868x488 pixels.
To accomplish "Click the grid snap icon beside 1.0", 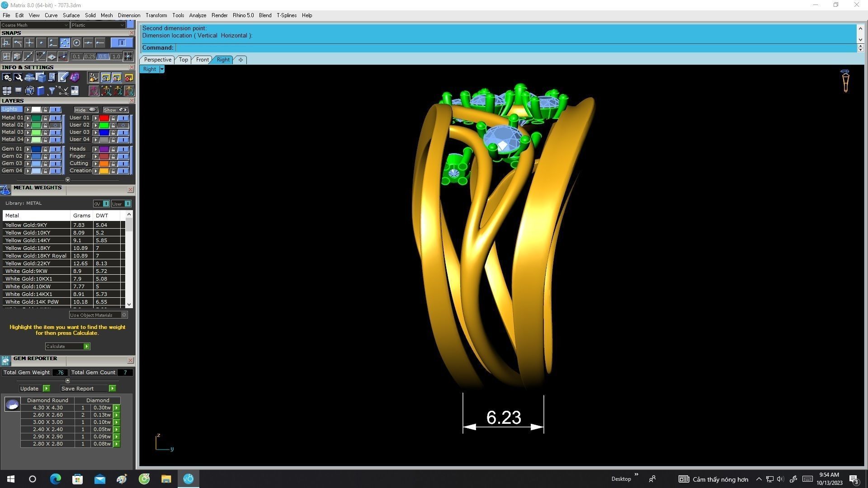I will [x=128, y=56].
